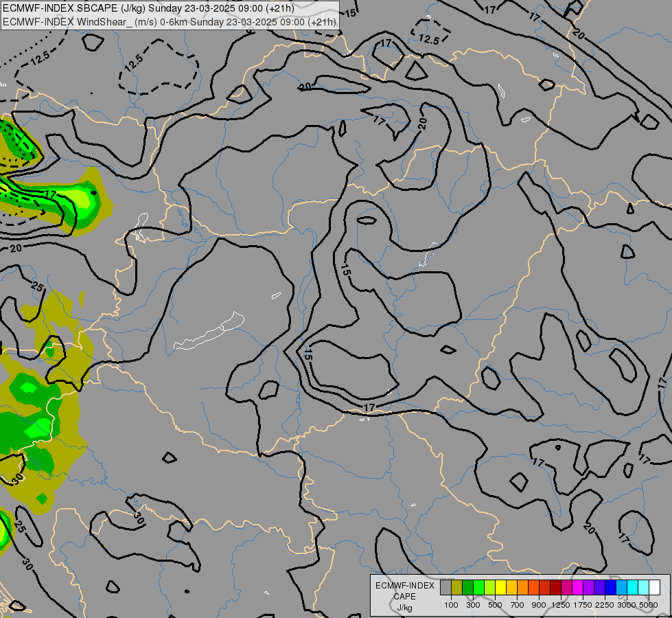Pick the gold swatch left of 700
672x618 pixels.
coord(511,587)
